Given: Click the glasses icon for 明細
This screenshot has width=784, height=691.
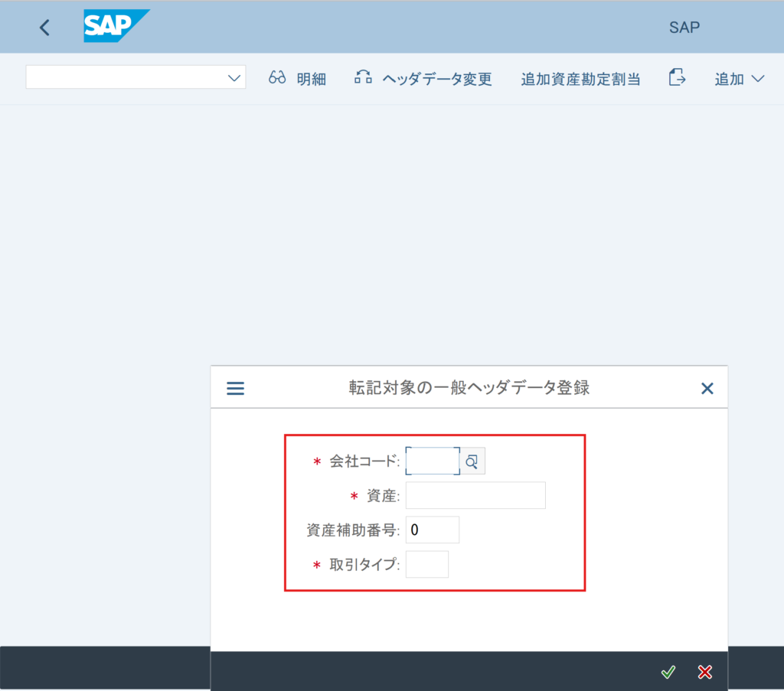Looking at the screenshot, I should (277, 78).
